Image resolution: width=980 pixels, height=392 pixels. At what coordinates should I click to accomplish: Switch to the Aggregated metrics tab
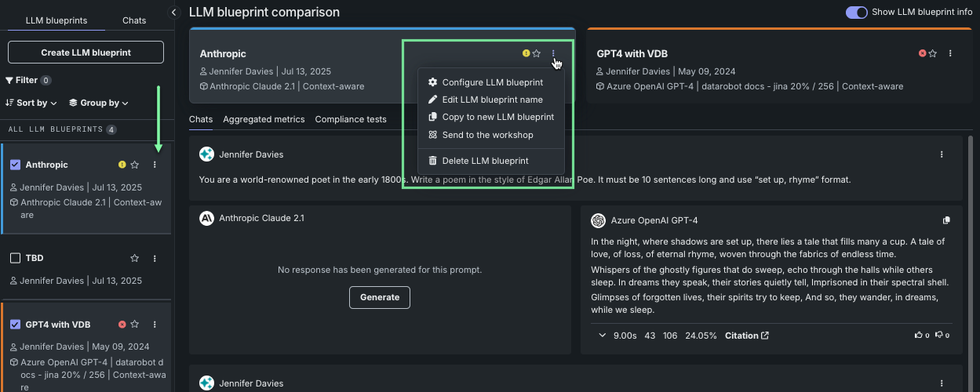[x=264, y=119]
